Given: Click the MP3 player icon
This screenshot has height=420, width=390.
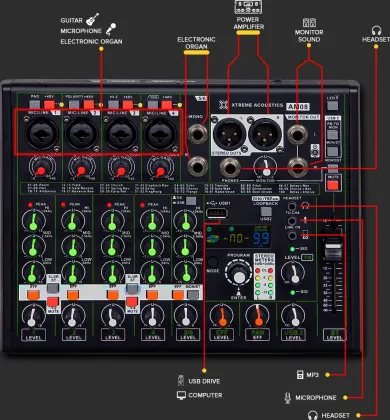Looking at the screenshot, I should coord(300,374).
